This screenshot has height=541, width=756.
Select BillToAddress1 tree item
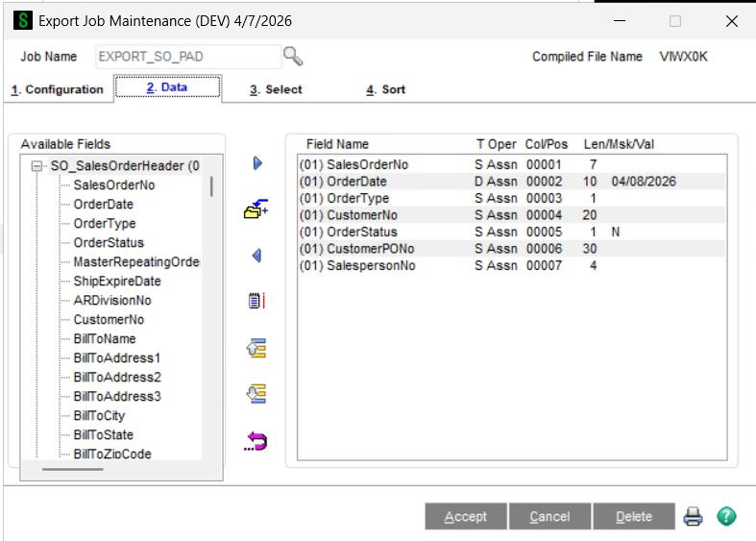tap(116, 358)
